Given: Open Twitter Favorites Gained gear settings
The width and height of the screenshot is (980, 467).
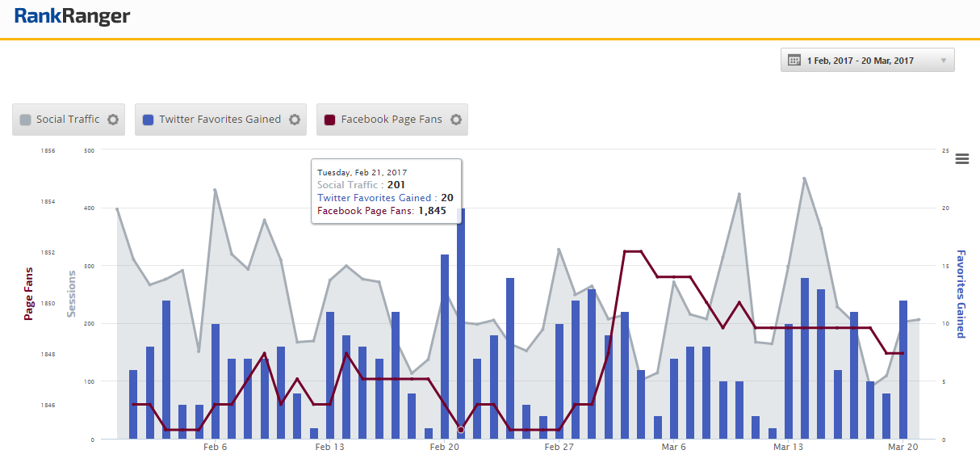Looking at the screenshot, I should click(295, 120).
